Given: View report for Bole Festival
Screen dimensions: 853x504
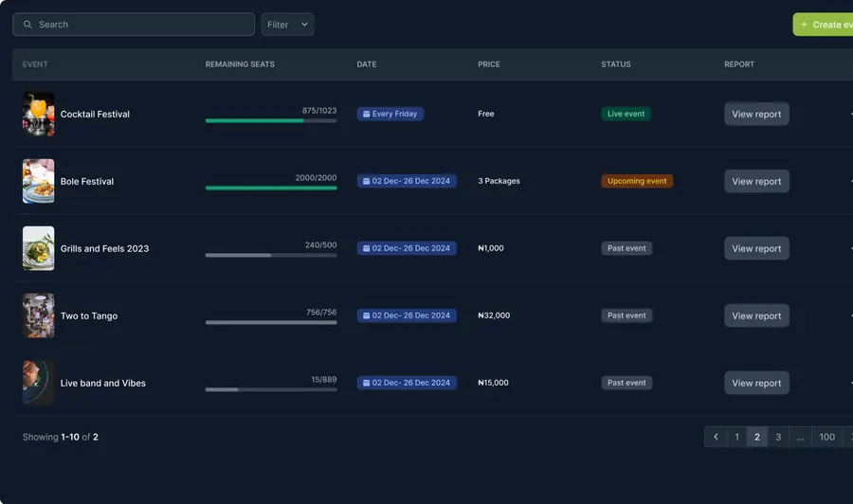Looking at the screenshot, I should pos(756,181).
